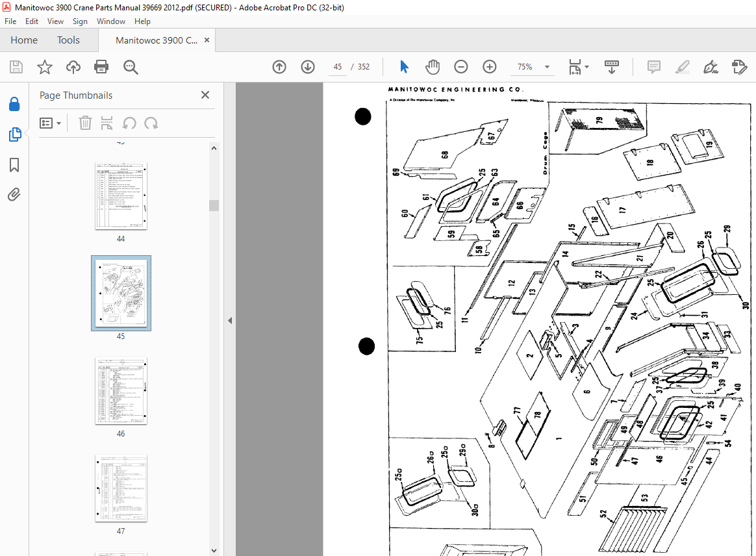Expand the fit page options dropdown arrow

586,67
